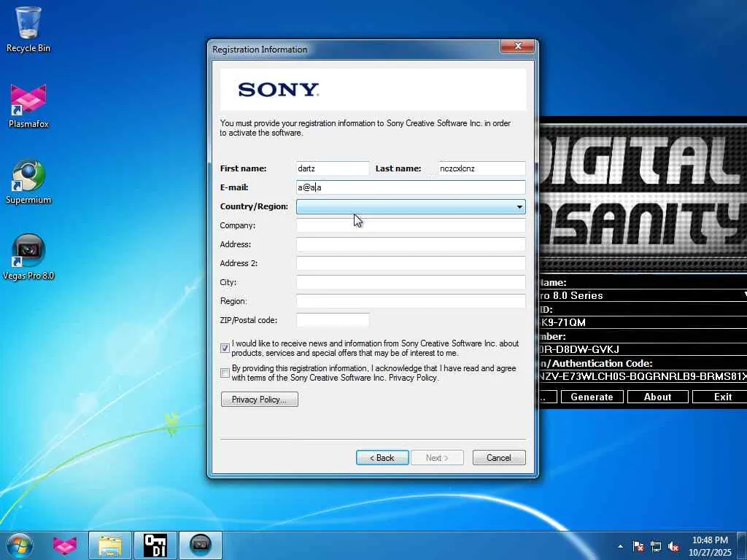
Task: Click Exit in the keygen window
Action: [721, 397]
